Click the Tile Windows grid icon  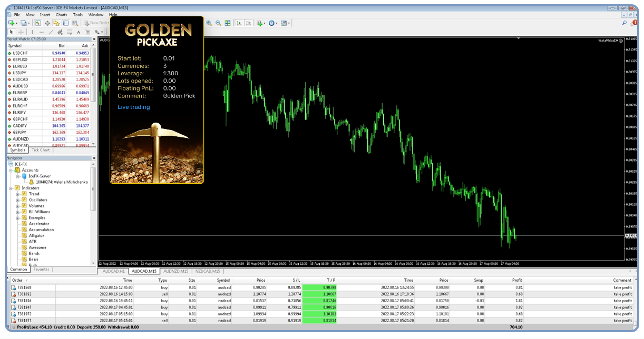pos(228,23)
